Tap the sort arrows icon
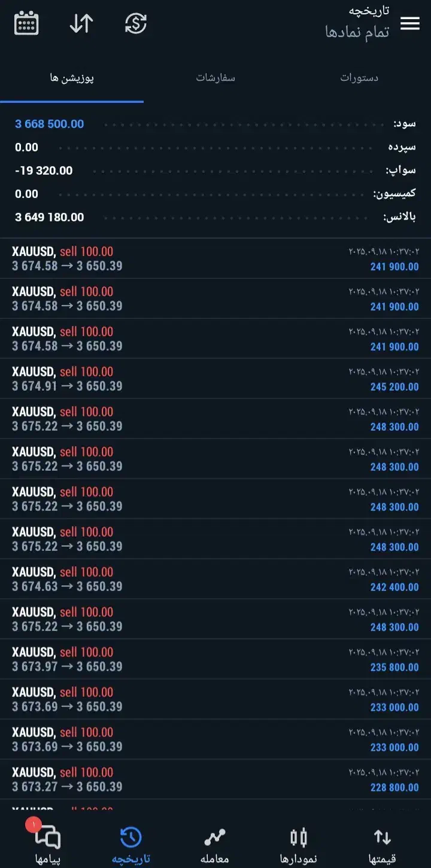Viewport: 431px width, 868px height. tap(81, 24)
